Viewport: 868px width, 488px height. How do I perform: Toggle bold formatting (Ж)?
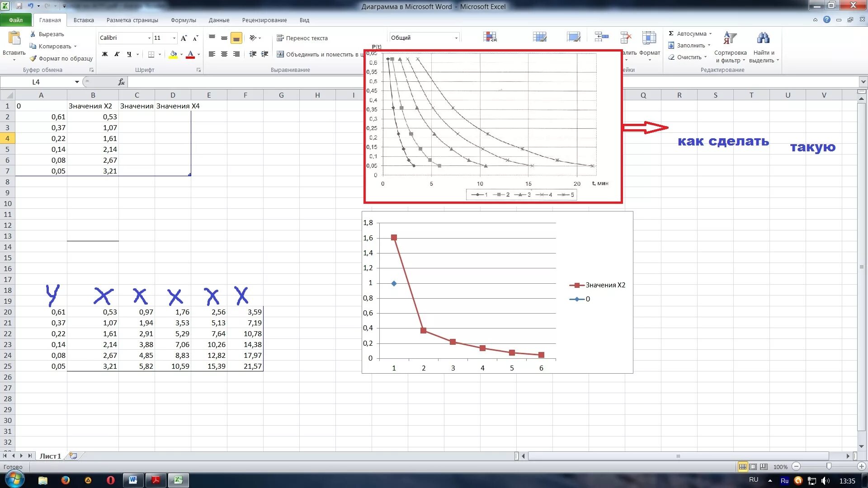pos(105,54)
